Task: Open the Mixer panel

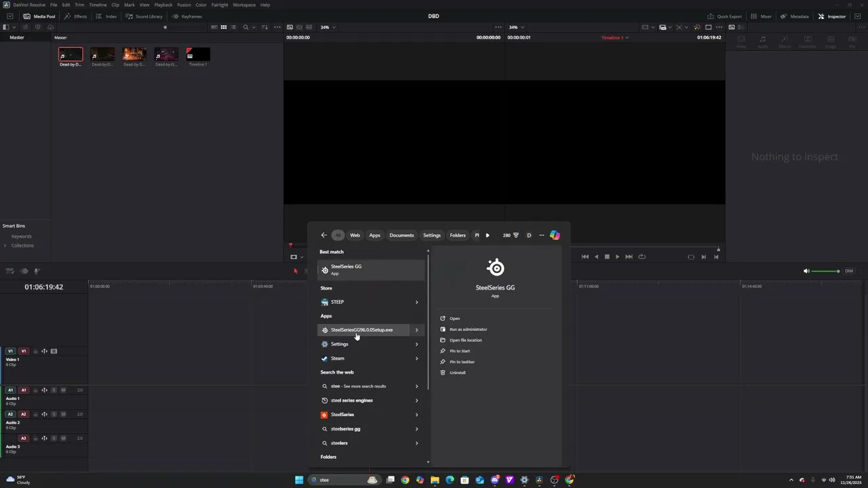Action: point(761,16)
